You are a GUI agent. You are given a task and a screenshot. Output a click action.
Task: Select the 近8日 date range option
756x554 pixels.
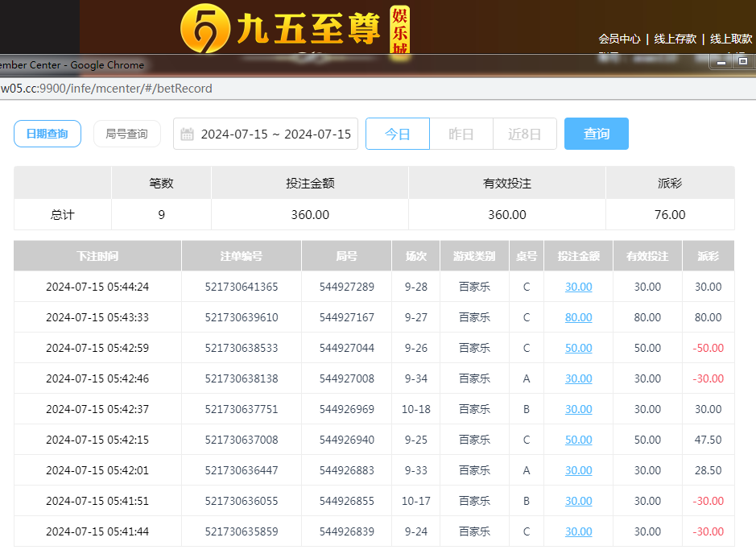pos(524,134)
